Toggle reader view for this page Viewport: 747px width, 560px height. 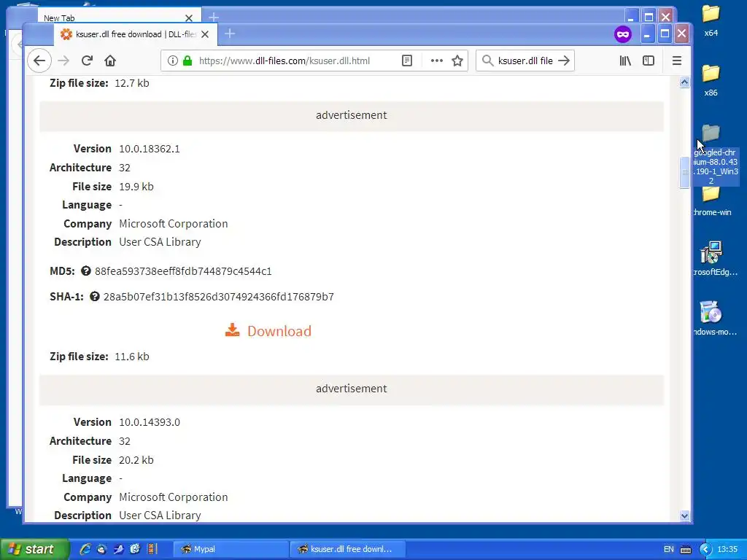407,61
